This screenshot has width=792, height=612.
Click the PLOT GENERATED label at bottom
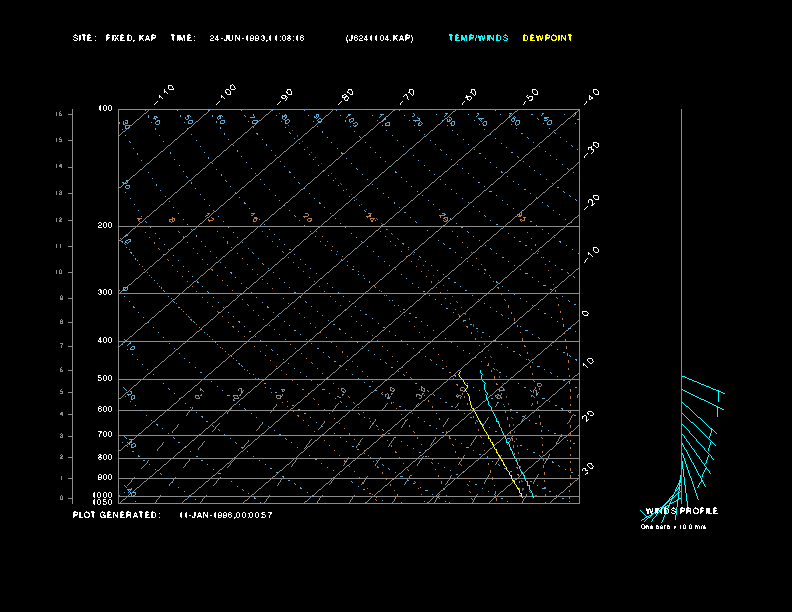(115, 515)
